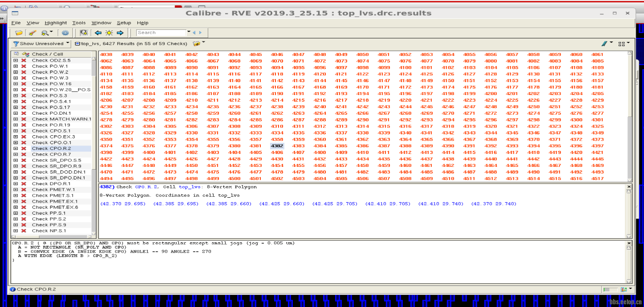Click into the Search input field
The width and height of the screenshot is (644, 307).
(x=160, y=33)
